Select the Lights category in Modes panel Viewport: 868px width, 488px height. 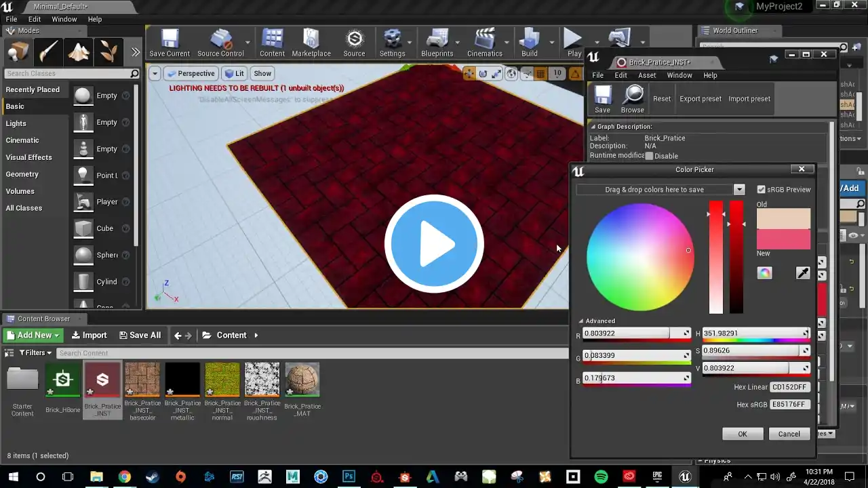click(x=16, y=123)
